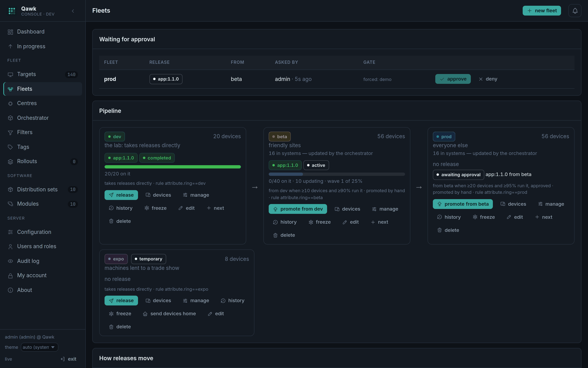588x368 pixels.
Task: Click the Configuration sliders icon
Action: tap(10, 232)
